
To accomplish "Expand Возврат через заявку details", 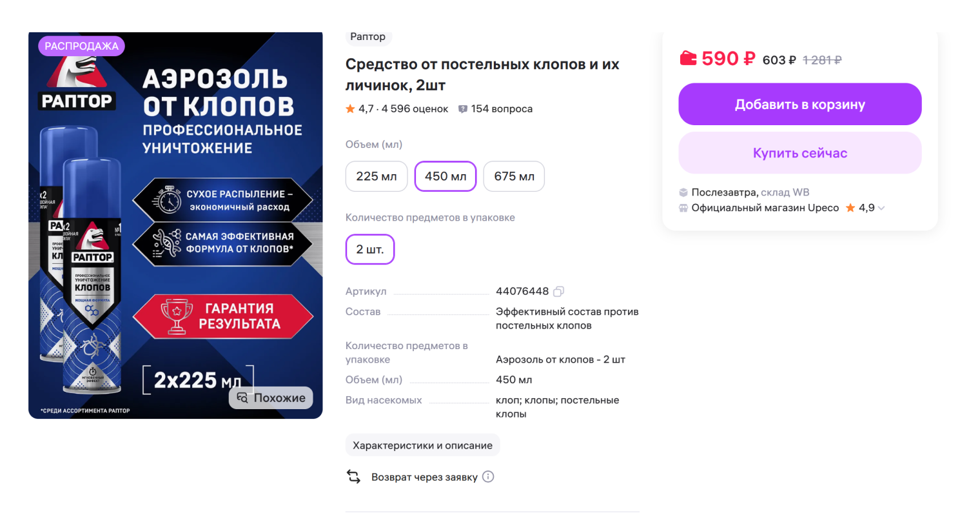I will click(425, 476).
